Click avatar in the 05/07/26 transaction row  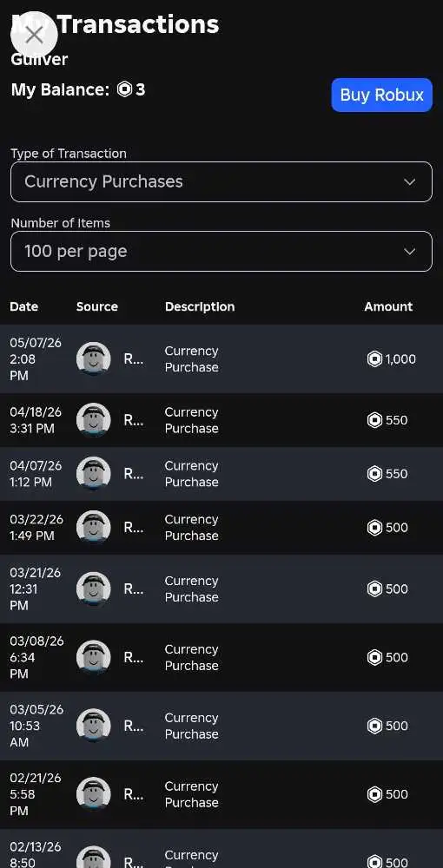(x=93, y=358)
